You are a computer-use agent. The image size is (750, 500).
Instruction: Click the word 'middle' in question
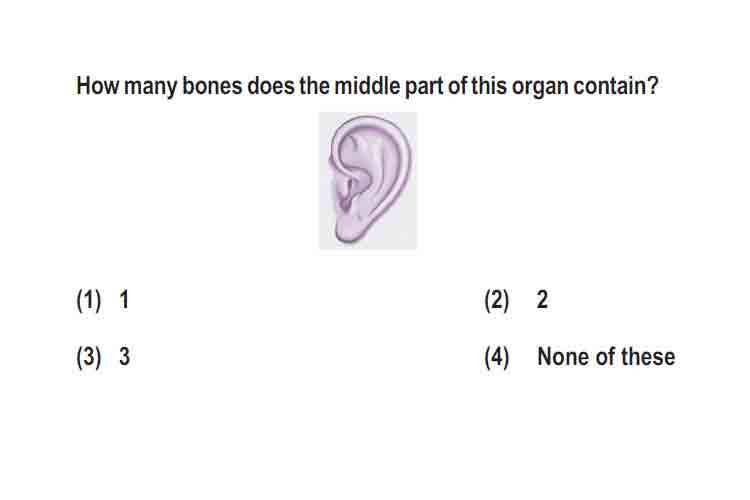point(367,86)
